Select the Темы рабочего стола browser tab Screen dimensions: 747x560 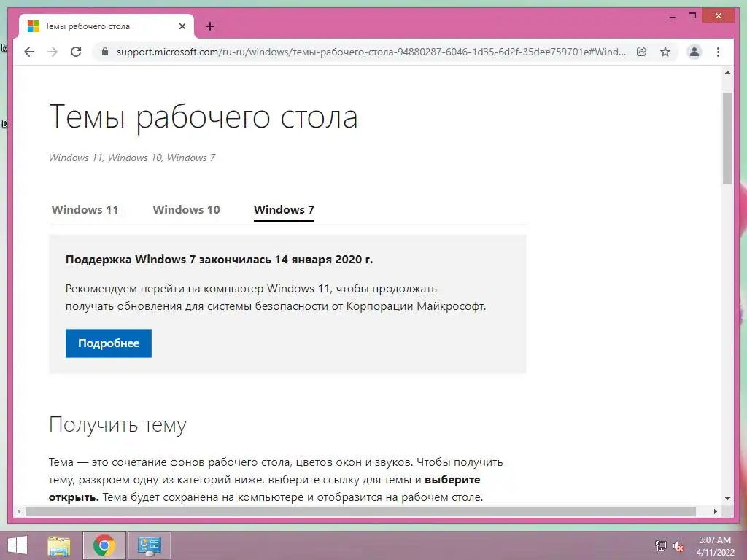tap(107, 26)
